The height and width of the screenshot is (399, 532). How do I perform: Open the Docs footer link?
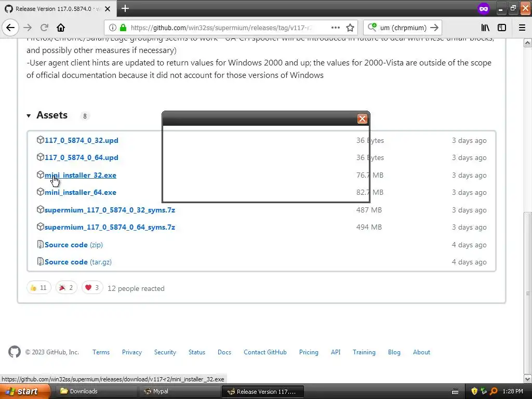(224, 352)
